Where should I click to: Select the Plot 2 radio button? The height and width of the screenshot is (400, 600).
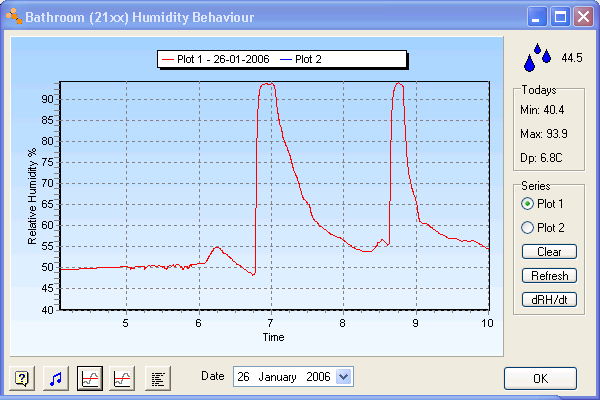[528, 227]
